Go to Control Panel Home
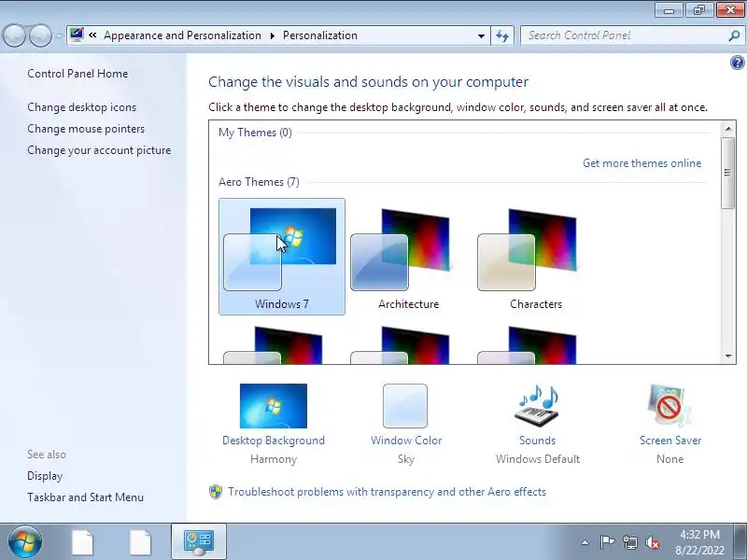The height and width of the screenshot is (560, 747). click(x=78, y=74)
